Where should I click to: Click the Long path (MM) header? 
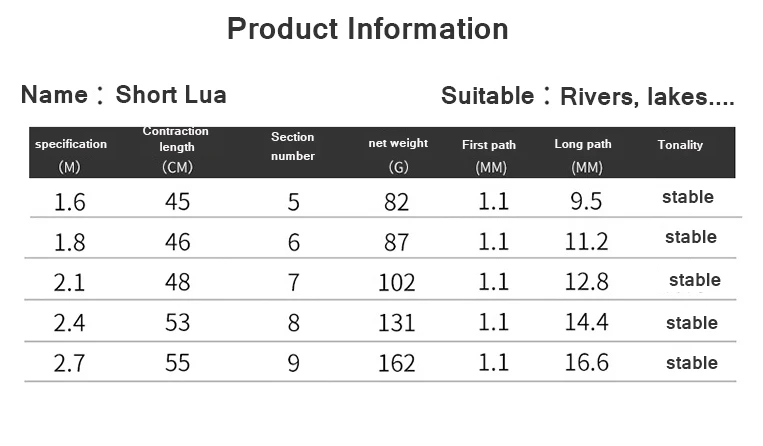(583, 155)
